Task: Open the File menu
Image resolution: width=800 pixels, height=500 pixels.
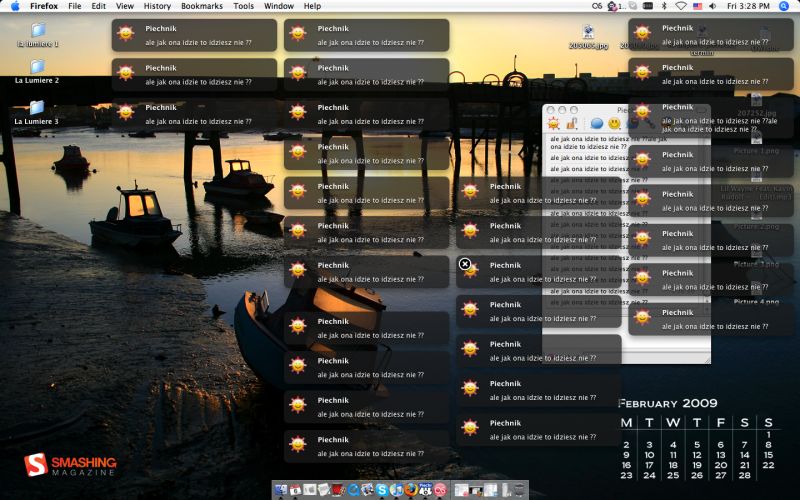Action: click(x=74, y=6)
